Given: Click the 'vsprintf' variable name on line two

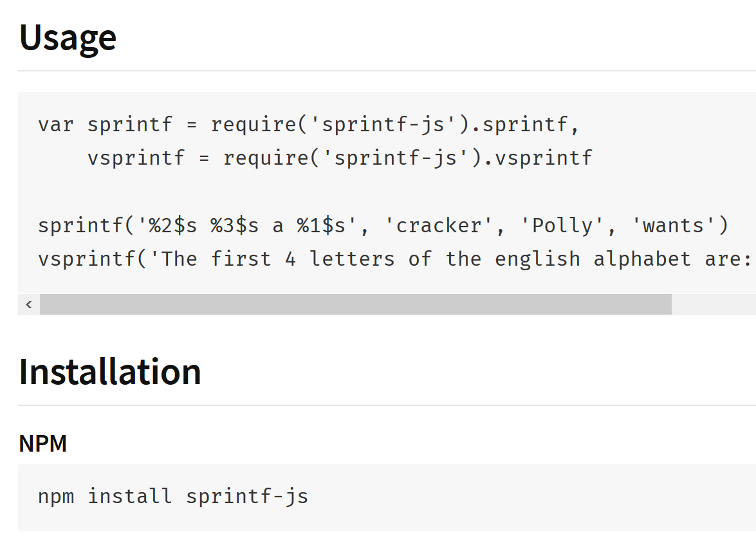Looking at the screenshot, I should tap(136, 157).
